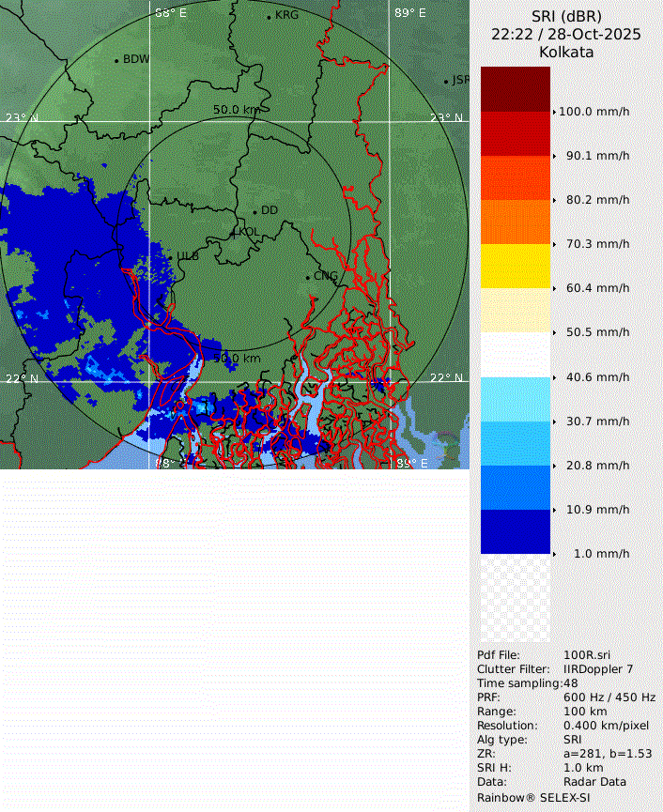Click the SRI (dBR) legend title
The image size is (663, 812).
point(565,16)
